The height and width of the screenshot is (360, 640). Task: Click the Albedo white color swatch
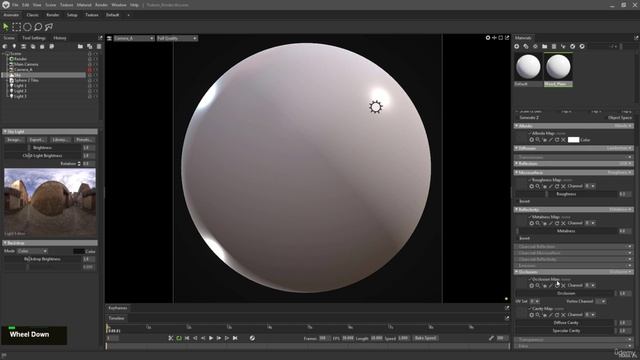pyautogui.click(x=573, y=140)
